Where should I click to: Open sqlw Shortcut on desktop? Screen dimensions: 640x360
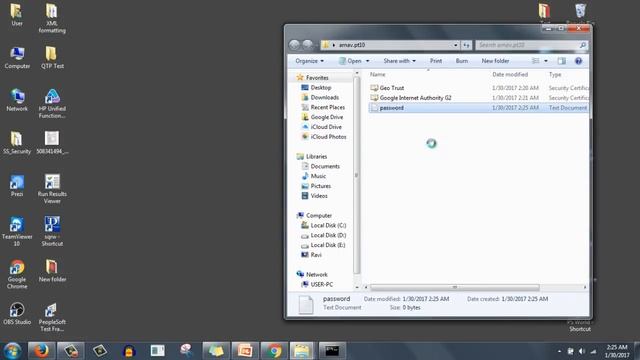[52, 231]
